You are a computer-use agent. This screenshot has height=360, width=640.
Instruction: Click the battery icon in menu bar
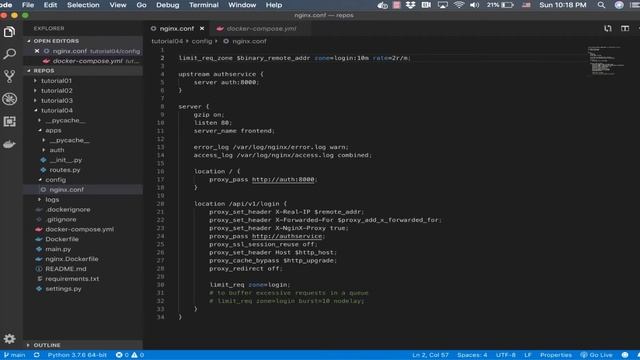(507, 5)
